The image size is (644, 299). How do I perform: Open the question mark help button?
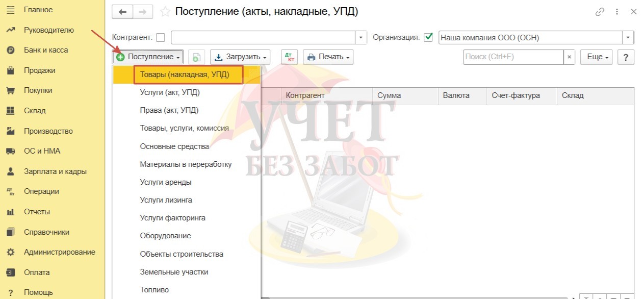[626, 57]
